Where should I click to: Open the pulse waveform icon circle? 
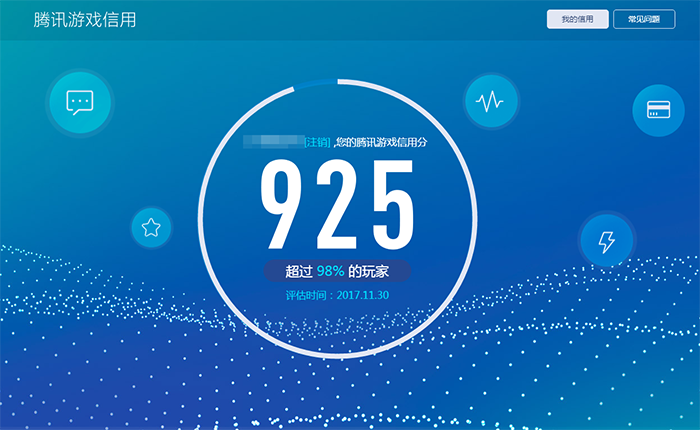[x=491, y=101]
